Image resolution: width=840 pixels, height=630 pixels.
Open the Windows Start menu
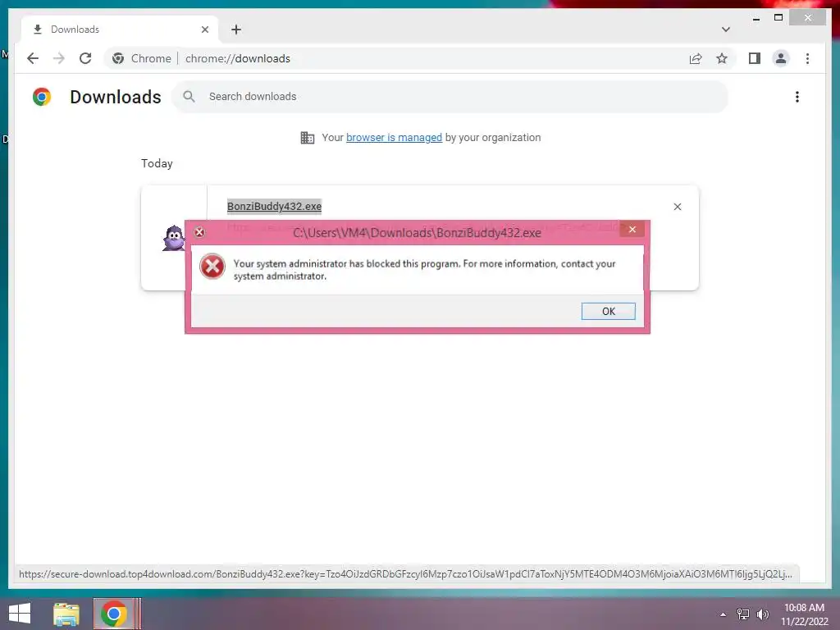click(20, 614)
